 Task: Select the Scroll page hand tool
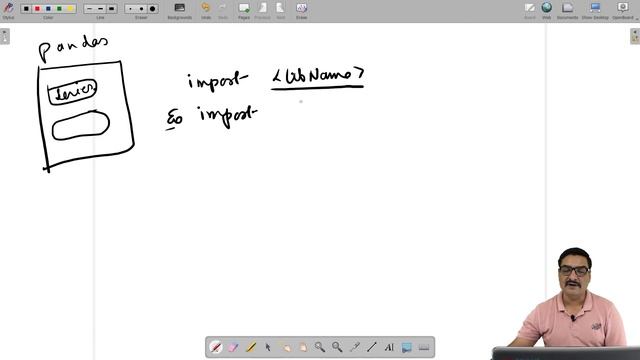(x=302, y=347)
